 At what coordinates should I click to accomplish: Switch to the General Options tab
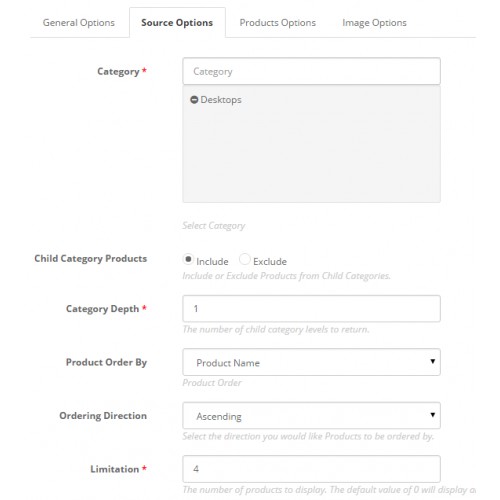pyautogui.click(x=79, y=23)
